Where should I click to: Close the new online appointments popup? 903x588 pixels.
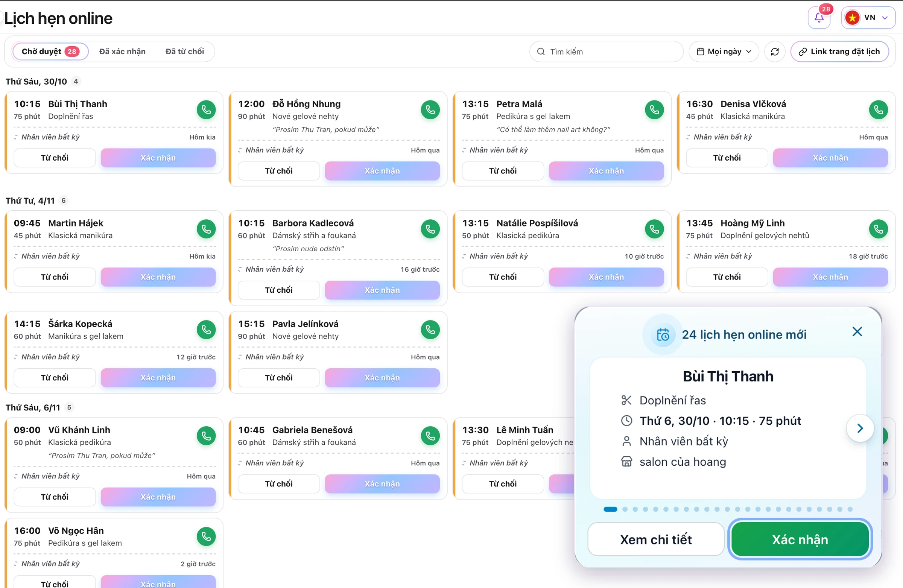pyautogui.click(x=857, y=332)
